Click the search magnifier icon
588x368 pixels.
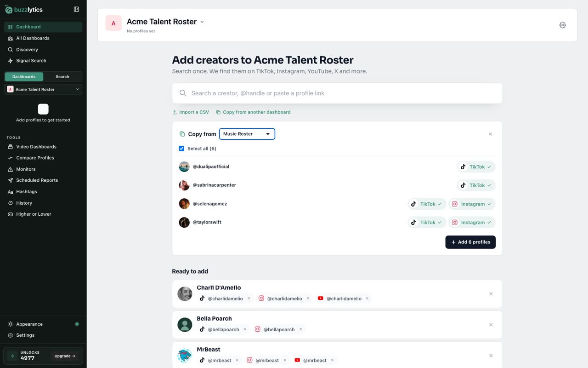(x=183, y=93)
